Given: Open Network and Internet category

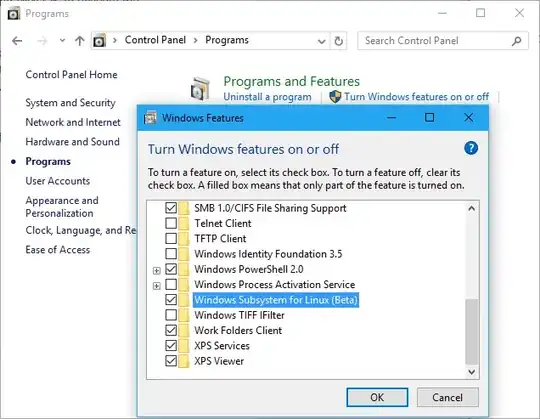Looking at the screenshot, I should click(73, 122).
